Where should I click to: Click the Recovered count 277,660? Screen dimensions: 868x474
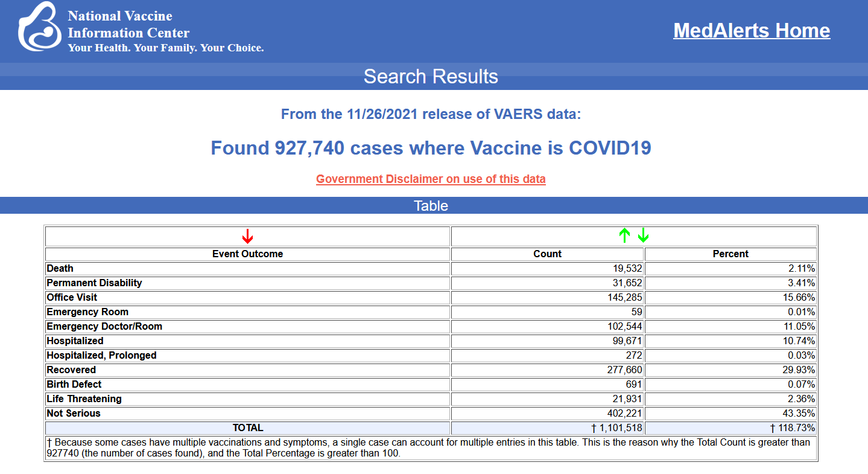pos(625,370)
